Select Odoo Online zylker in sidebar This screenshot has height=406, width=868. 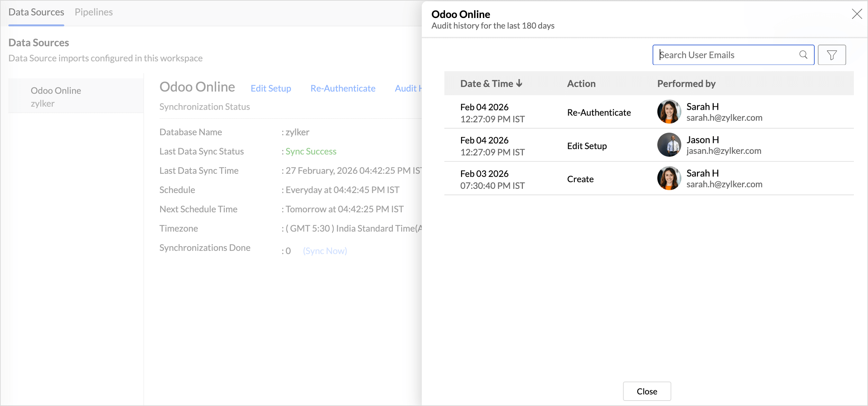[x=56, y=97]
